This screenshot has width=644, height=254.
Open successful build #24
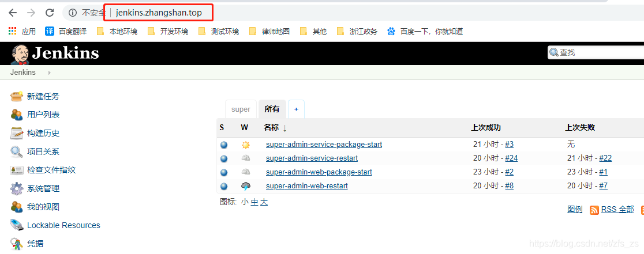[x=511, y=158]
